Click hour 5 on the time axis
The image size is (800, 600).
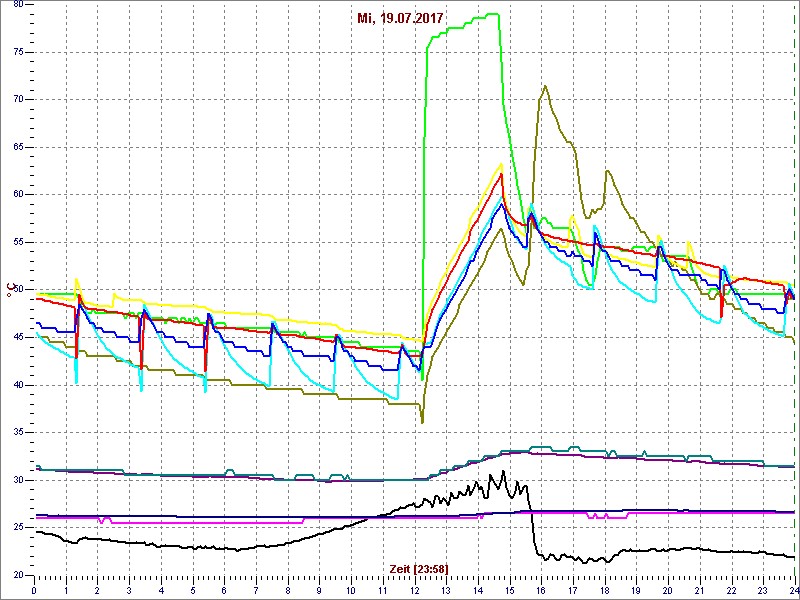[192, 590]
